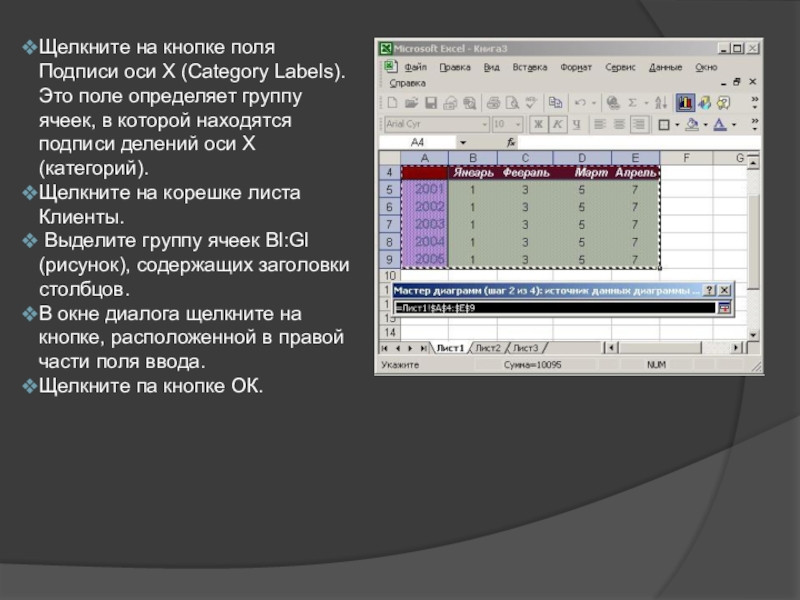Click the Borders icon
This screenshot has height=600, width=800.
[x=664, y=124]
